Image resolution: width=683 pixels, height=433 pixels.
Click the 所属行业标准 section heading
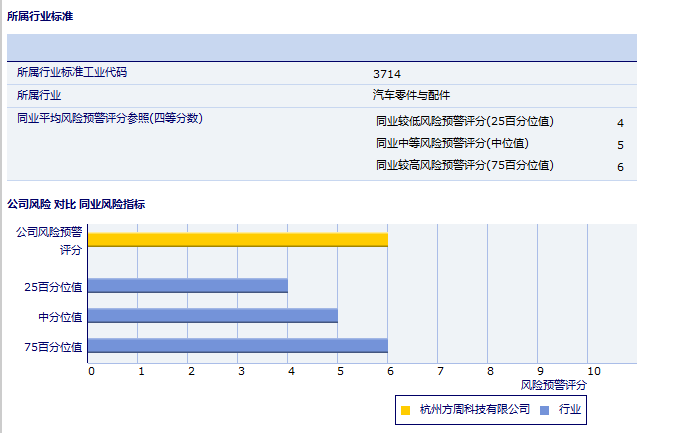[x=39, y=17]
